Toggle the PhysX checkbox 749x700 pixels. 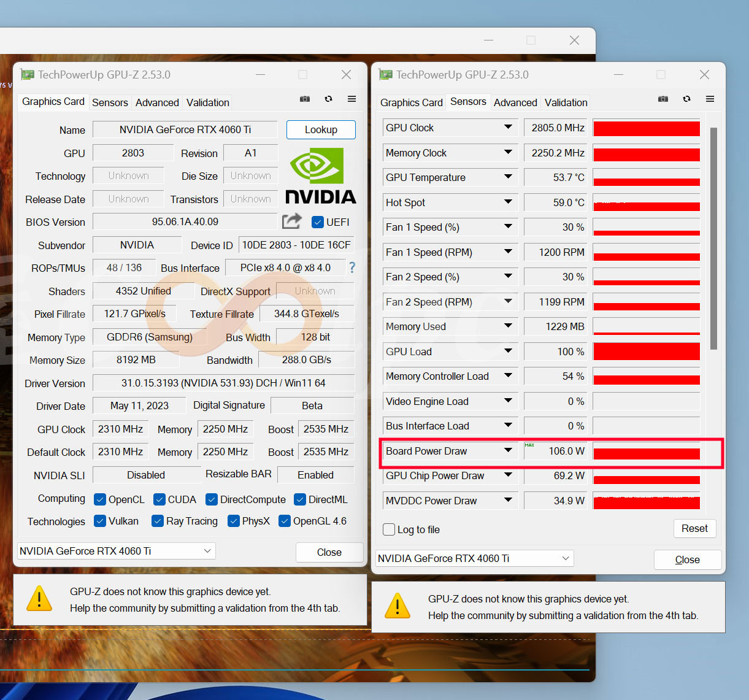[x=233, y=521]
